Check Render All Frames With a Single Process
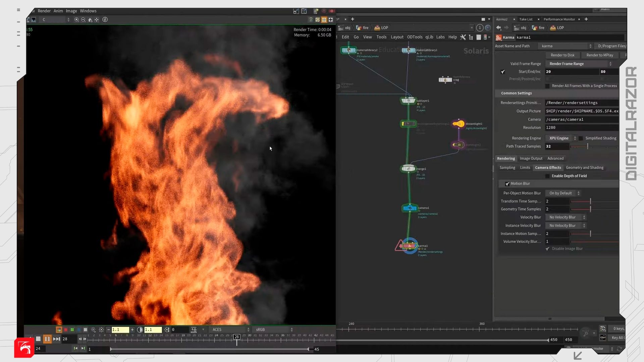 [547, 86]
